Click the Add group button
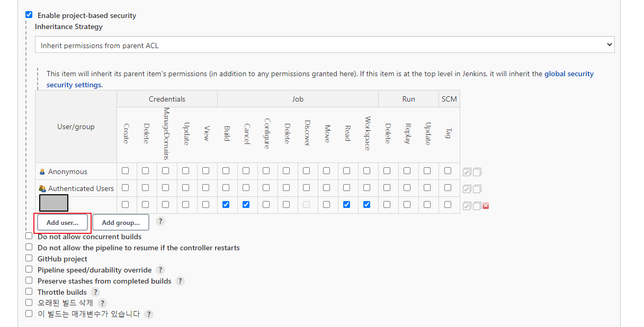The height and width of the screenshot is (327, 644). tap(121, 223)
